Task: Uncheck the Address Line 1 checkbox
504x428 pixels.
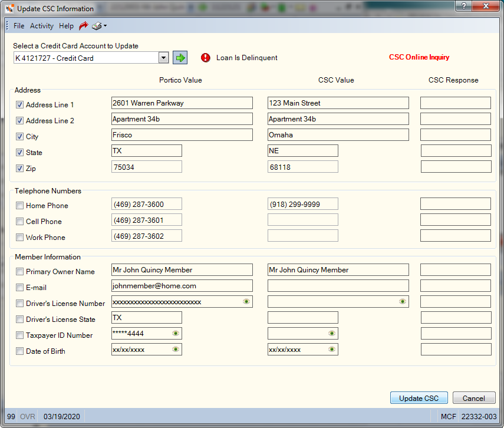Action: [19, 105]
